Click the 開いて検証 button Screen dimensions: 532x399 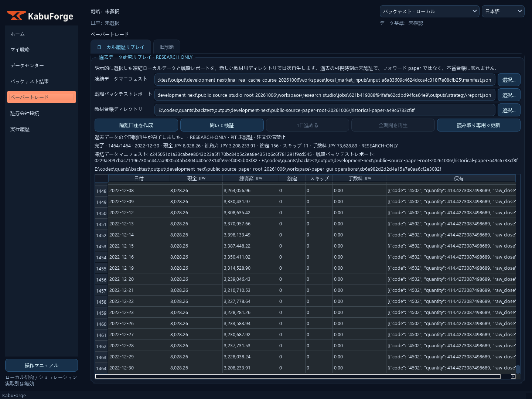click(222, 125)
